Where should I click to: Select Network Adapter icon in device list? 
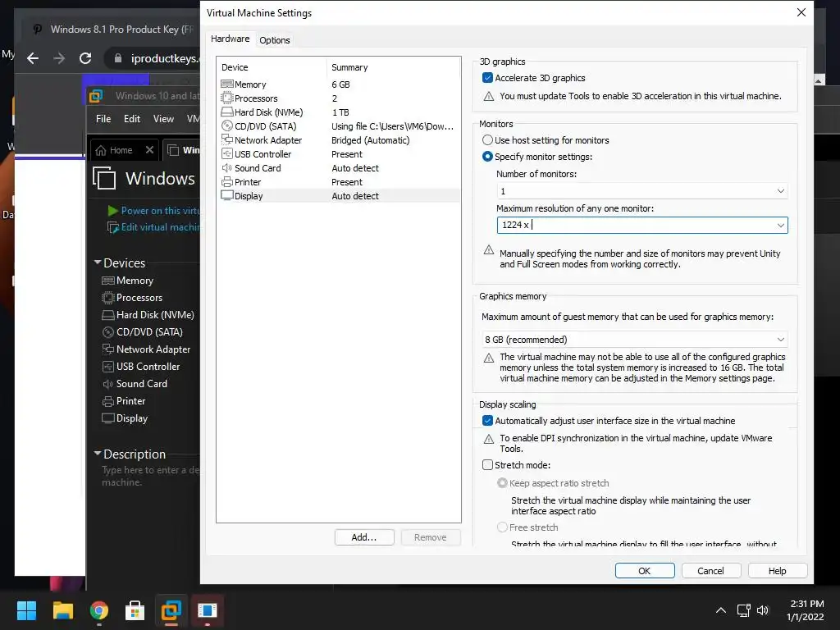227,139
